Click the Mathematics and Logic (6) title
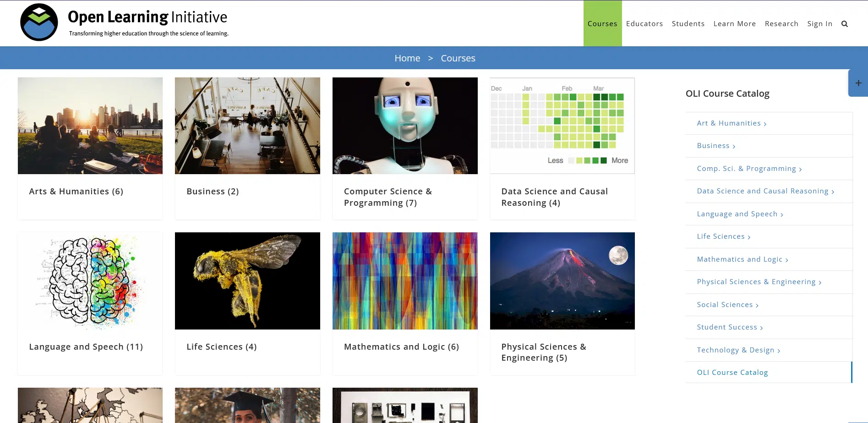This screenshot has height=423, width=868. coord(401,347)
